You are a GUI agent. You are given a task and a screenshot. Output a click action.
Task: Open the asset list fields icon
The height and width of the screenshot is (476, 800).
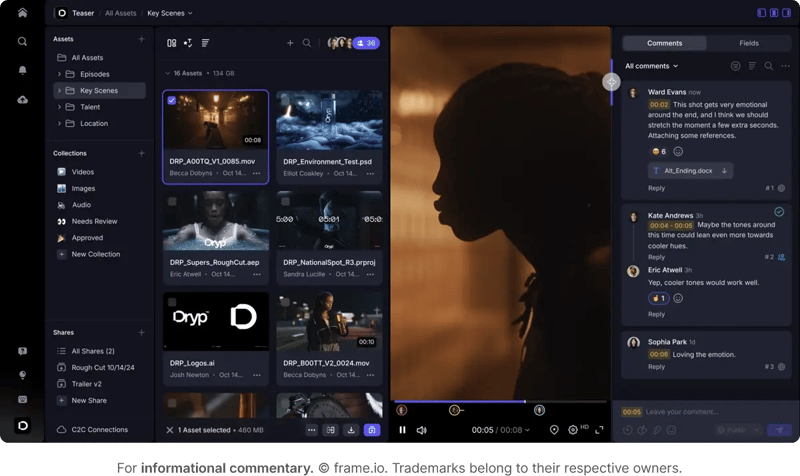click(x=205, y=43)
